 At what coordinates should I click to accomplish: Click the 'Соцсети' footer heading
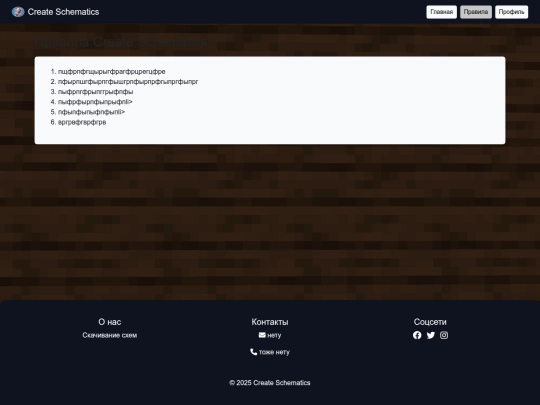point(430,322)
